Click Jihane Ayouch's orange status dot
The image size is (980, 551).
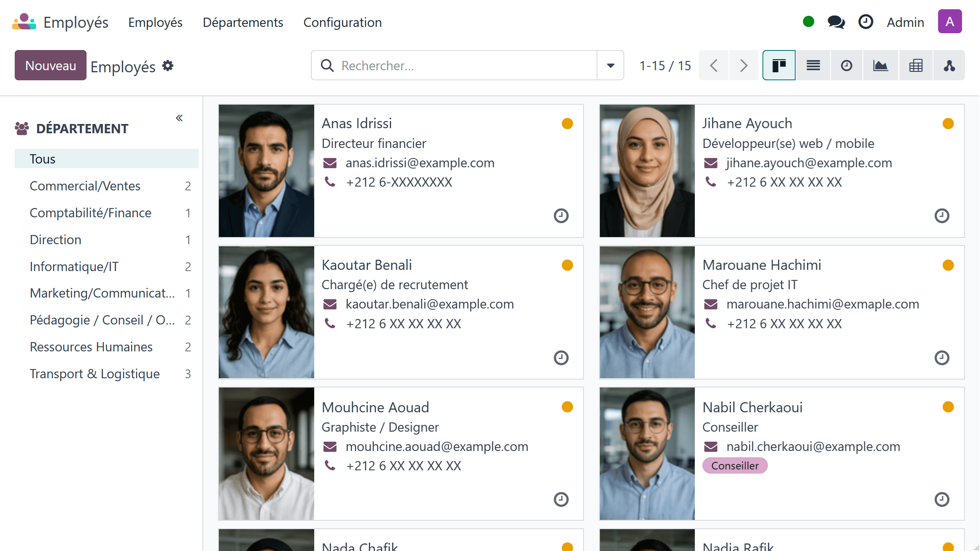click(948, 124)
